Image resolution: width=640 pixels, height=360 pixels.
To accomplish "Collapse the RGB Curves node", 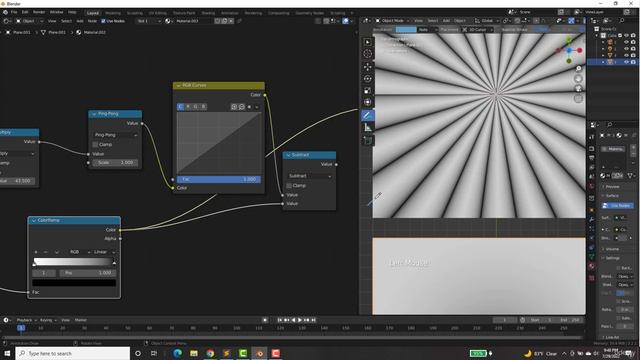I will [x=178, y=86].
